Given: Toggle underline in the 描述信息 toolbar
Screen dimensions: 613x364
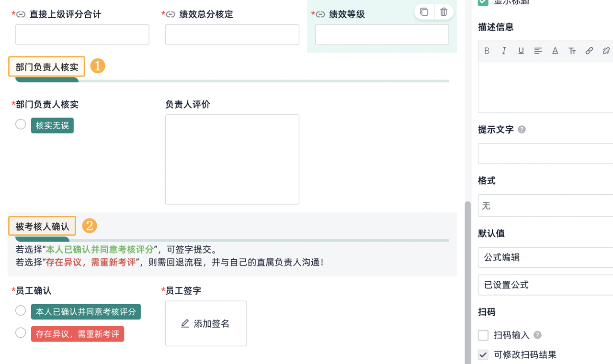Looking at the screenshot, I should (x=521, y=51).
